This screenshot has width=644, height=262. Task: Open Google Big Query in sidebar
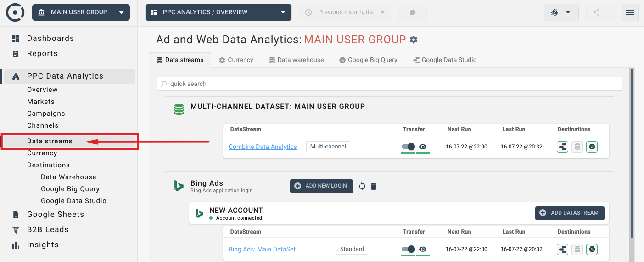coord(70,189)
